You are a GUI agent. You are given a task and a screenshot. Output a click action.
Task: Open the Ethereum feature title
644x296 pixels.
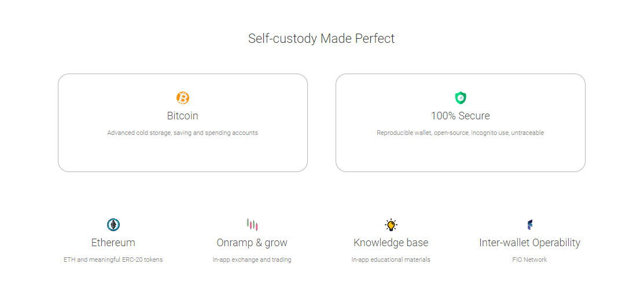point(113,243)
